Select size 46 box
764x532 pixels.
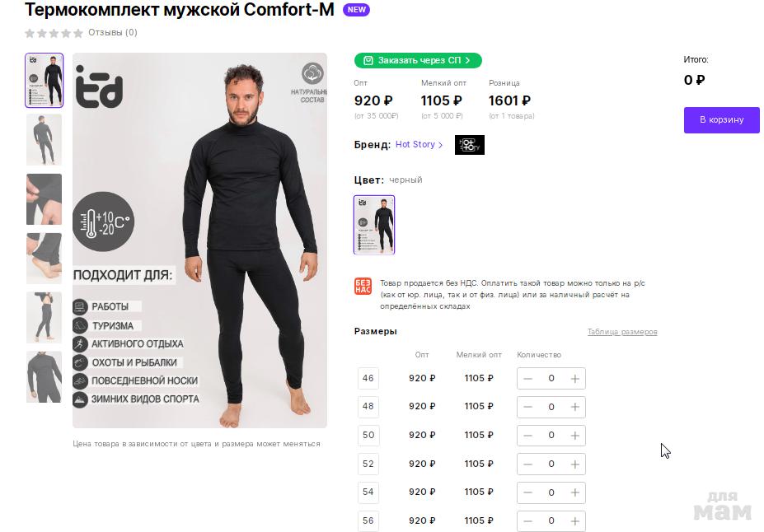point(368,379)
